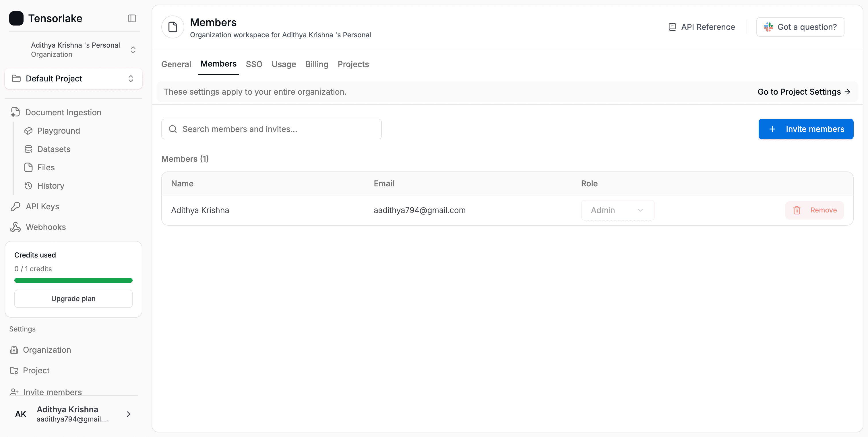Image resolution: width=868 pixels, height=437 pixels.
Task: Click the History clock icon
Action: (28, 186)
